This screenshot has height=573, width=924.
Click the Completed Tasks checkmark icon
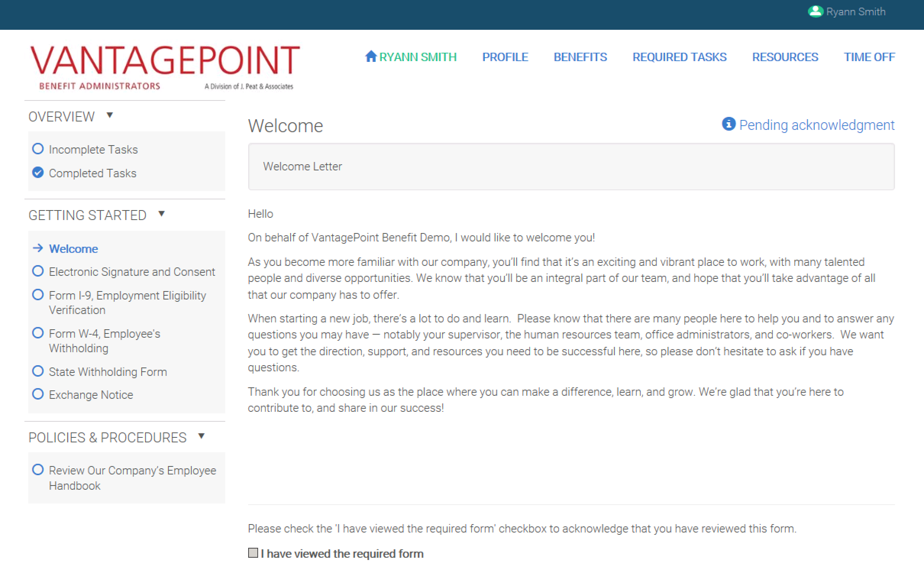[x=38, y=173]
